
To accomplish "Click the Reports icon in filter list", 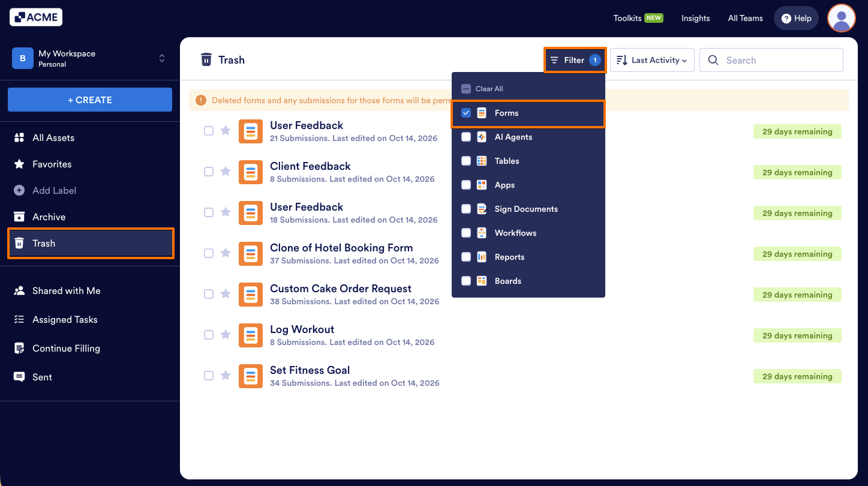I will pyautogui.click(x=482, y=257).
